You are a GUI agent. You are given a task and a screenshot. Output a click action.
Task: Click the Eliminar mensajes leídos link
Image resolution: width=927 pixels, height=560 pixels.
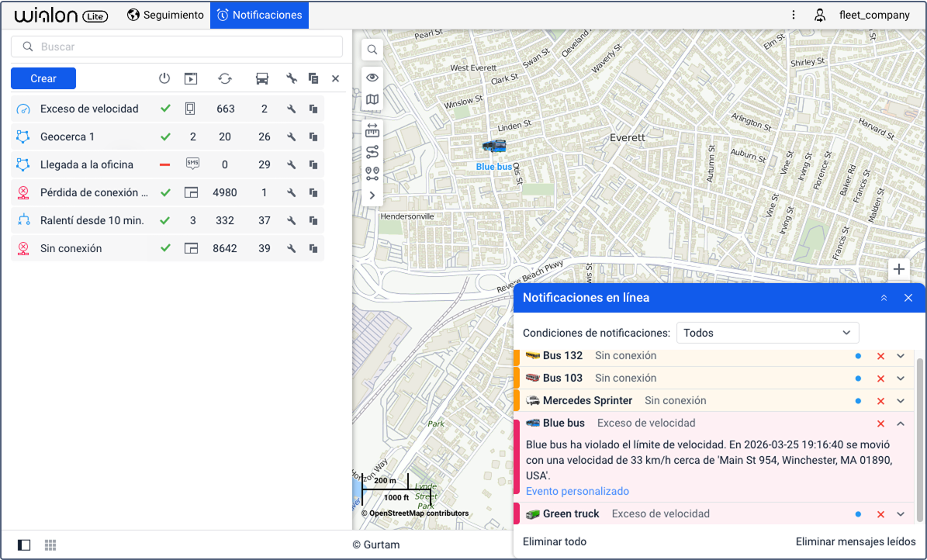click(856, 541)
